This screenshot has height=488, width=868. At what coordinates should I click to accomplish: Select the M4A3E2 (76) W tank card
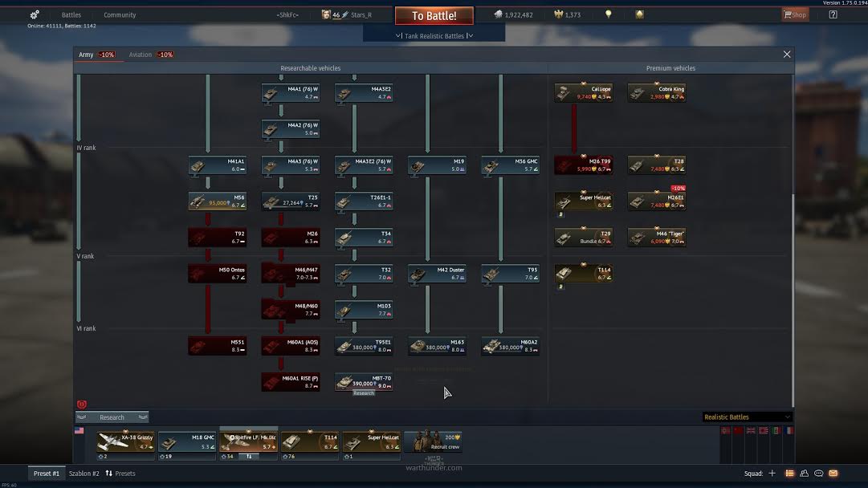click(x=364, y=165)
